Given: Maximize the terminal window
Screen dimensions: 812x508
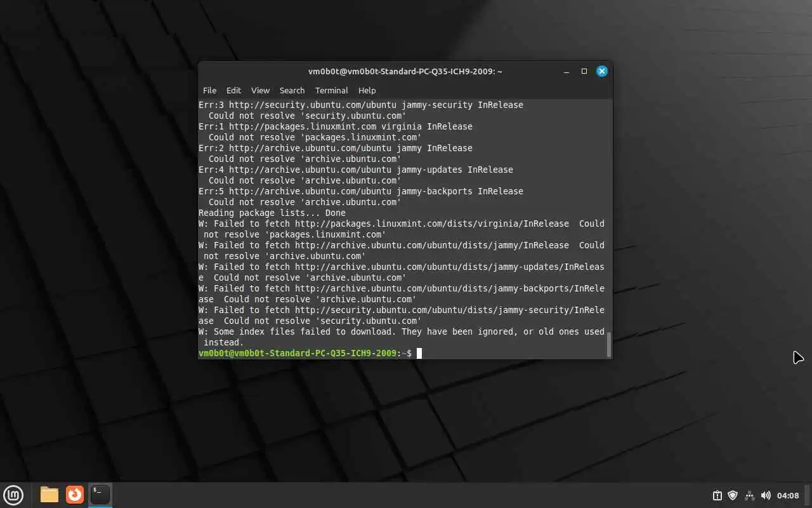Looking at the screenshot, I should point(584,71).
